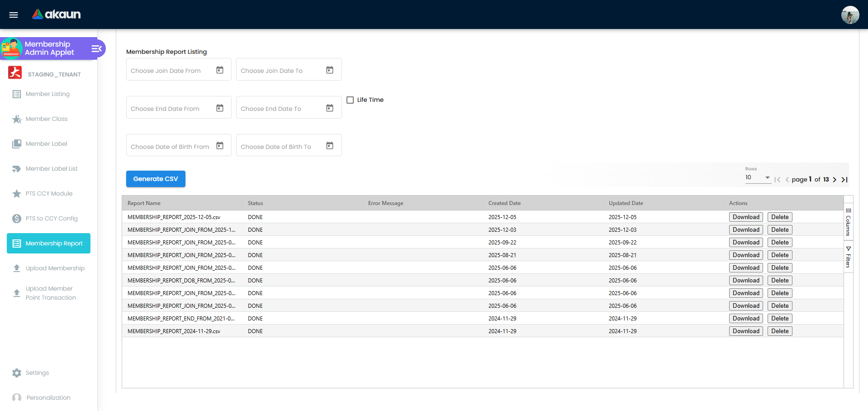Click the Personalization sidebar item
The width and height of the screenshot is (868, 411).
click(48, 397)
